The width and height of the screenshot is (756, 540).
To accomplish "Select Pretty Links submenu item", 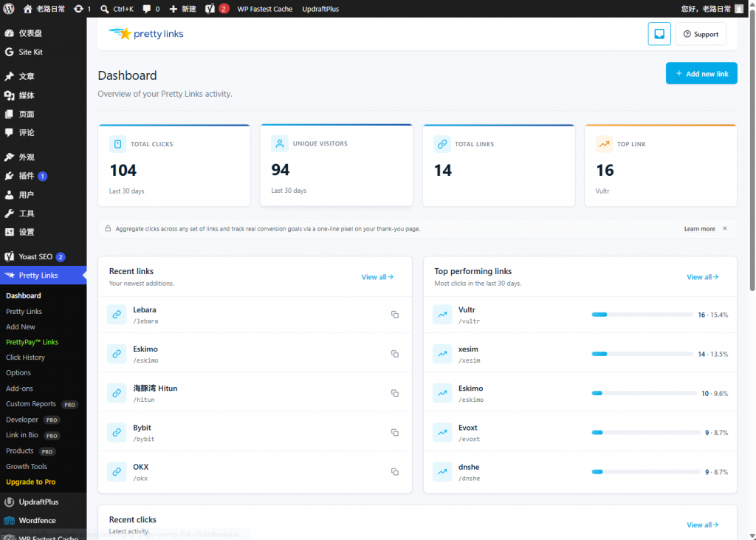I will 24,311.
